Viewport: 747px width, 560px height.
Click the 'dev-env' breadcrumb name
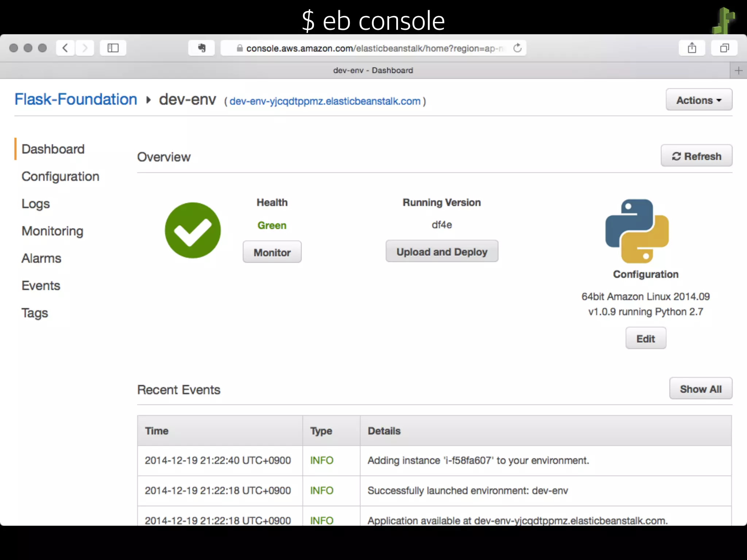pyautogui.click(x=187, y=99)
